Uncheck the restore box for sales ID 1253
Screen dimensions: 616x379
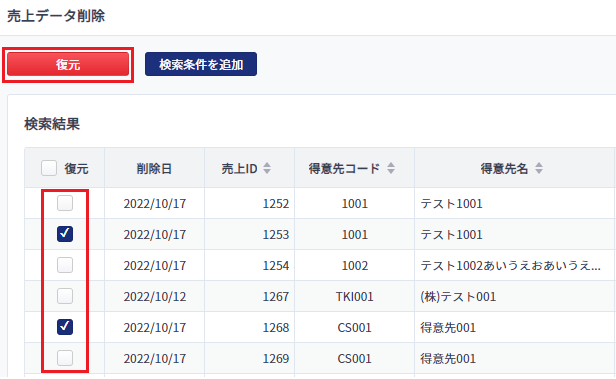[65, 234]
